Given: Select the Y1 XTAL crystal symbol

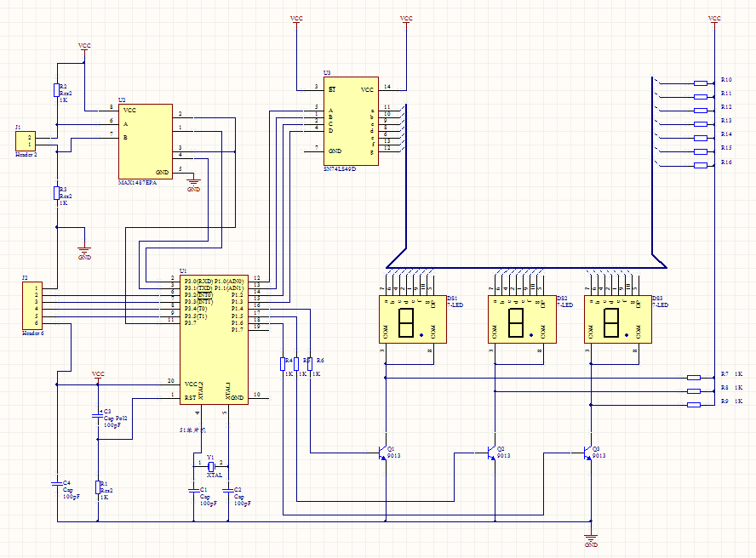Looking at the screenshot, I should [x=210, y=466].
